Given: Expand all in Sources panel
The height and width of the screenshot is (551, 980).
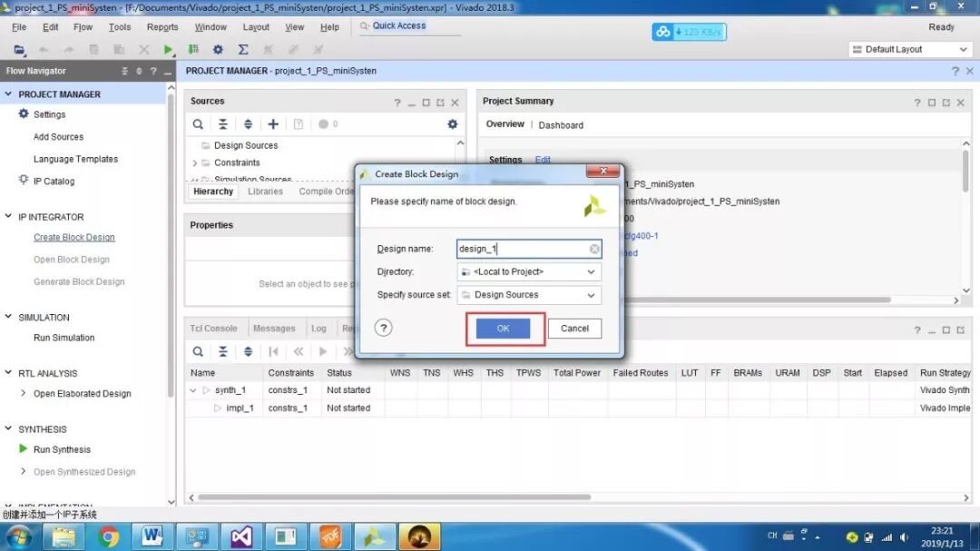Looking at the screenshot, I should 248,124.
